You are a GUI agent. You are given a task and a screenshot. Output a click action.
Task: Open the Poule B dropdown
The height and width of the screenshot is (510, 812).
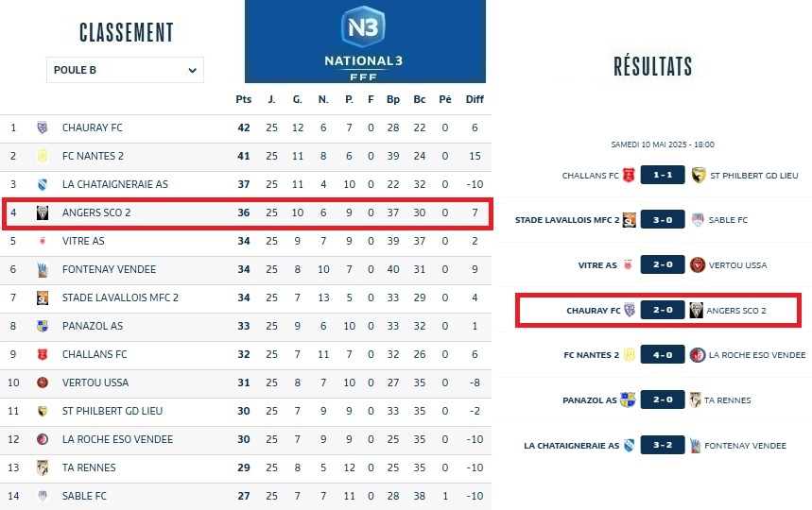[125, 70]
